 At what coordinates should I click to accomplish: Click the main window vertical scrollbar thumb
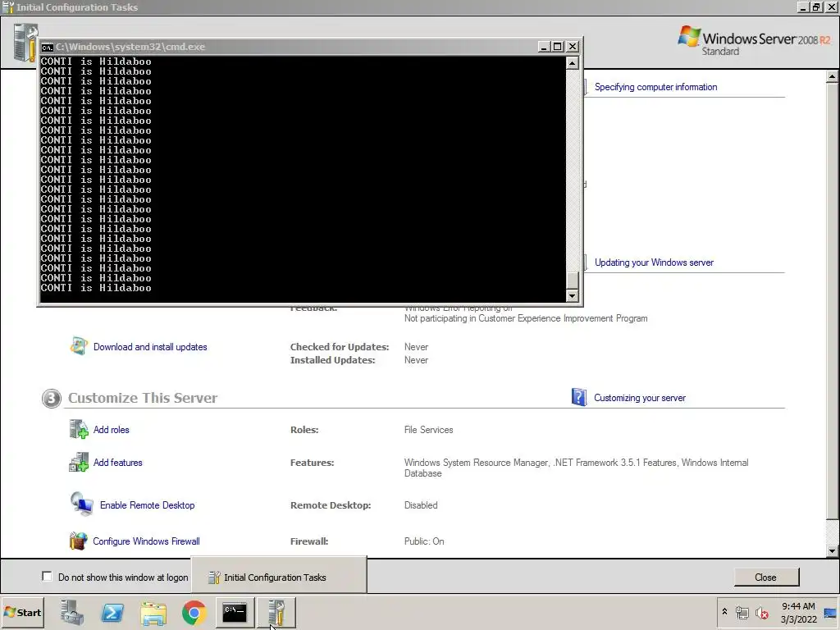(x=832, y=301)
